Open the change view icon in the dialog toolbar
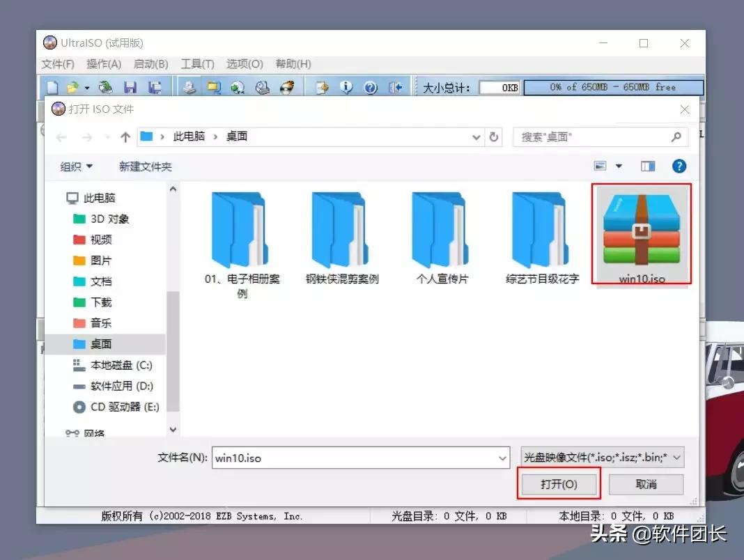This screenshot has height=560, width=744. [600, 166]
